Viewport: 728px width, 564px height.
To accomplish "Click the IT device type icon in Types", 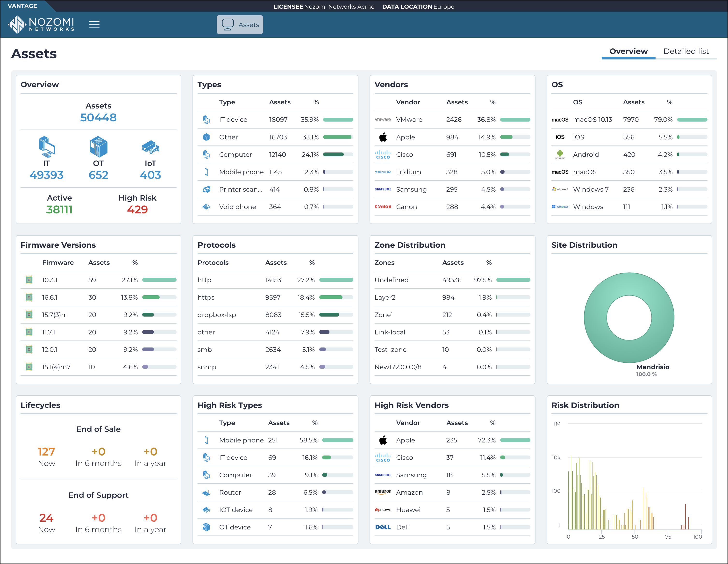I will [x=206, y=120].
